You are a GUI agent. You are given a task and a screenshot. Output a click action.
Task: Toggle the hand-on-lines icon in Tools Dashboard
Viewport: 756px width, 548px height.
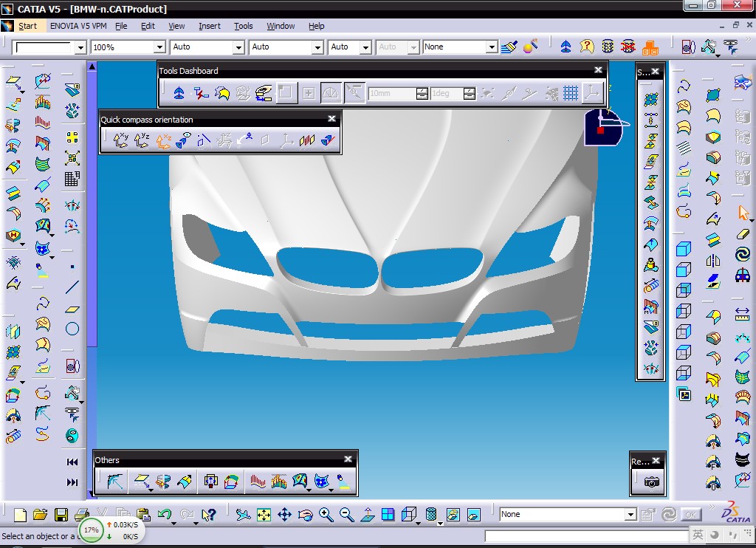coord(264,93)
